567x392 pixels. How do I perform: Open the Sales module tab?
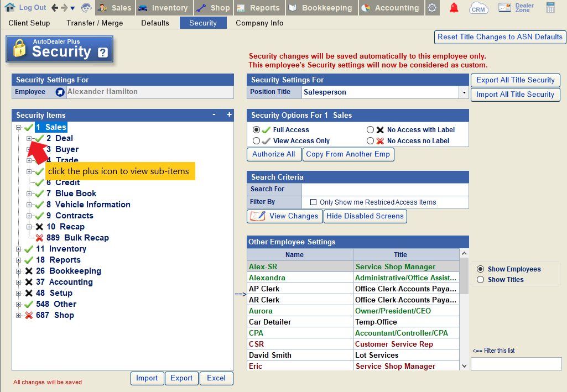pos(115,8)
